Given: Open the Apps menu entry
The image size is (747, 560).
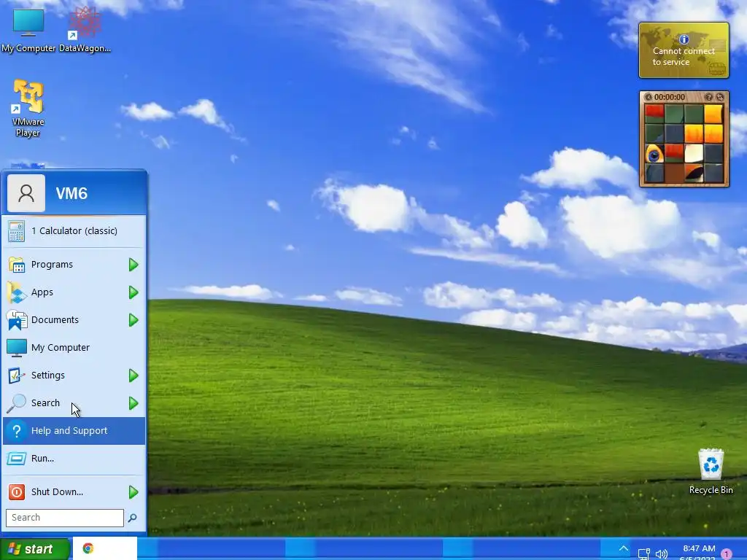Looking at the screenshot, I should click(x=74, y=292).
